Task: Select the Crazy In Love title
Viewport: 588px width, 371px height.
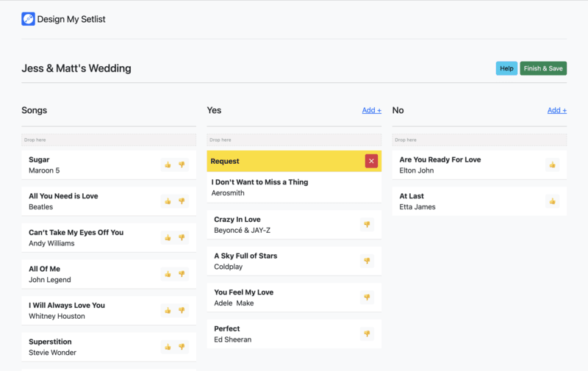Action: (x=237, y=219)
